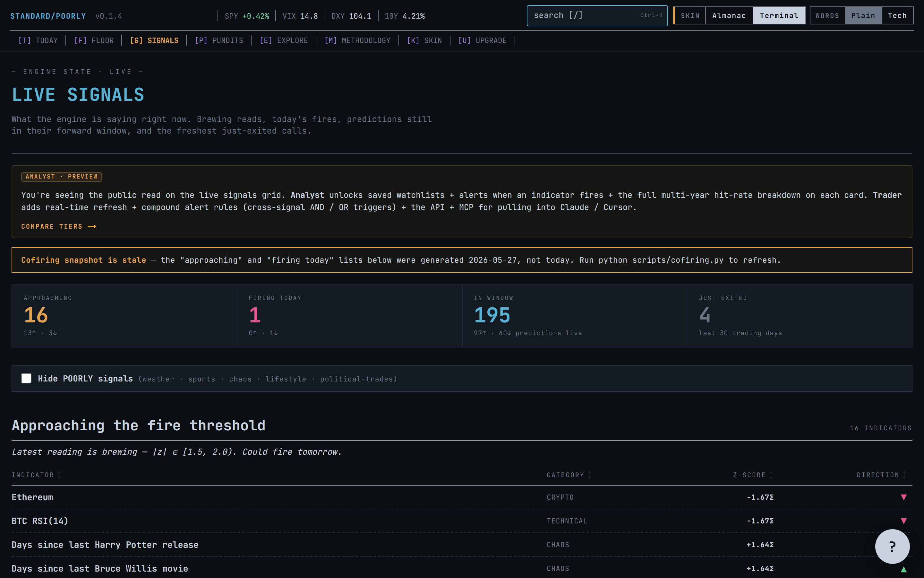The width and height of the screenshot is (924, 578).
Task: Sort table by Direction column arrows
Action: click(904, 475)
